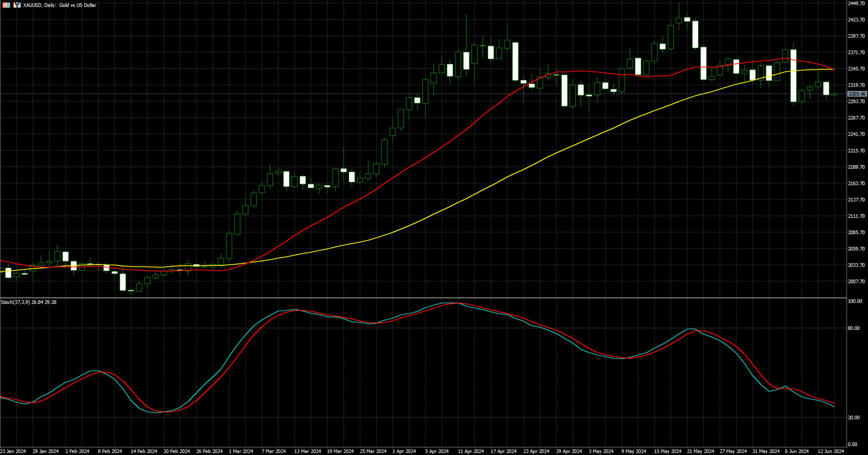Click the 2241.70 price scale label

856,134
